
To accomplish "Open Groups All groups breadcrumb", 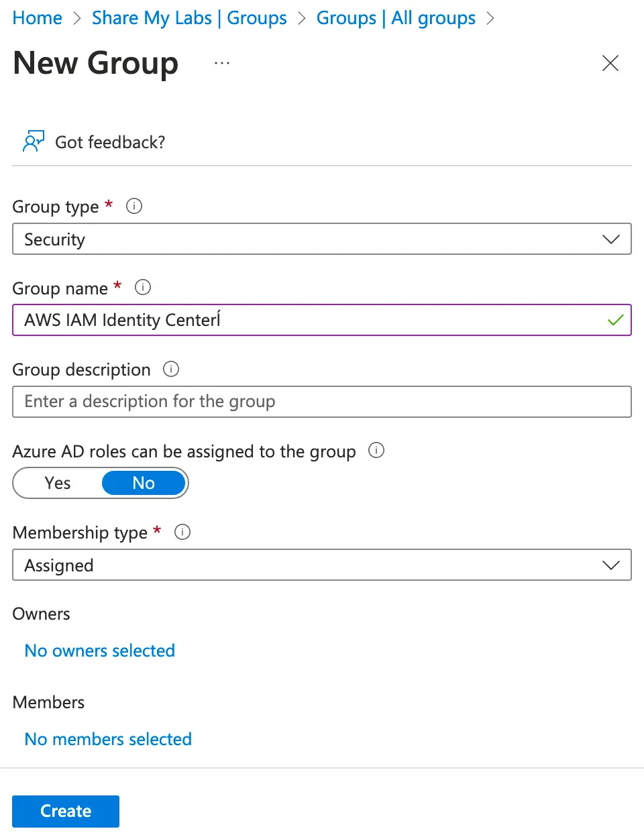I will click(x=396, y=18).
